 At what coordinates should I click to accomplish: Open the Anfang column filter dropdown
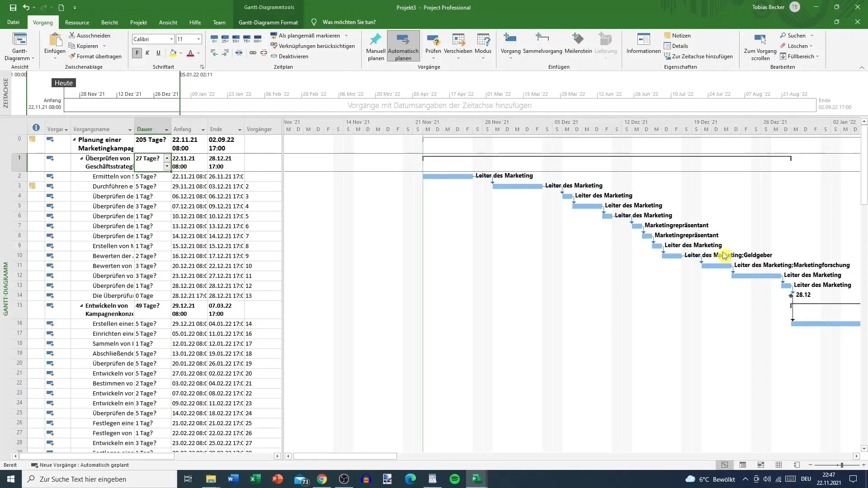203,130
